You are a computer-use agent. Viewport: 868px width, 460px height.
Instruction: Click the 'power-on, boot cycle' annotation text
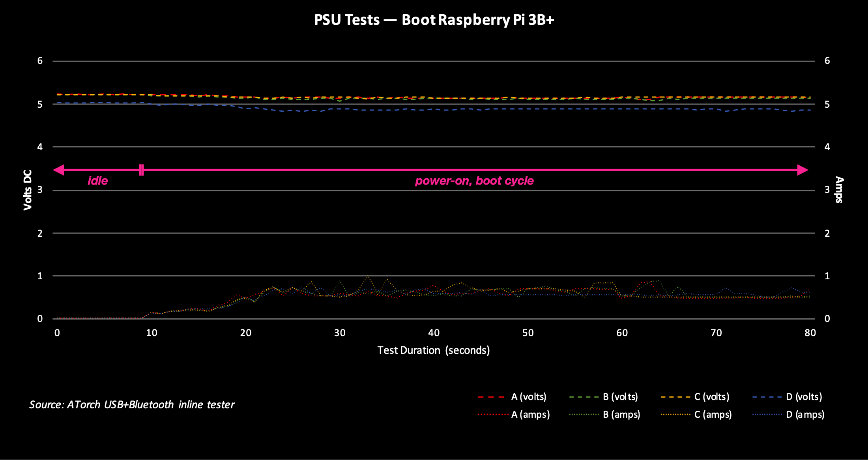474,181
